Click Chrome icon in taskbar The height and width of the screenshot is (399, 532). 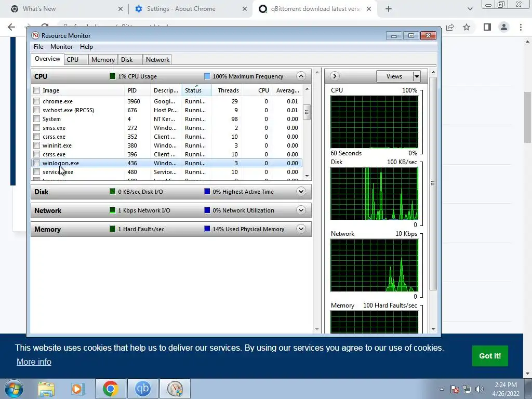click(110, 389)
